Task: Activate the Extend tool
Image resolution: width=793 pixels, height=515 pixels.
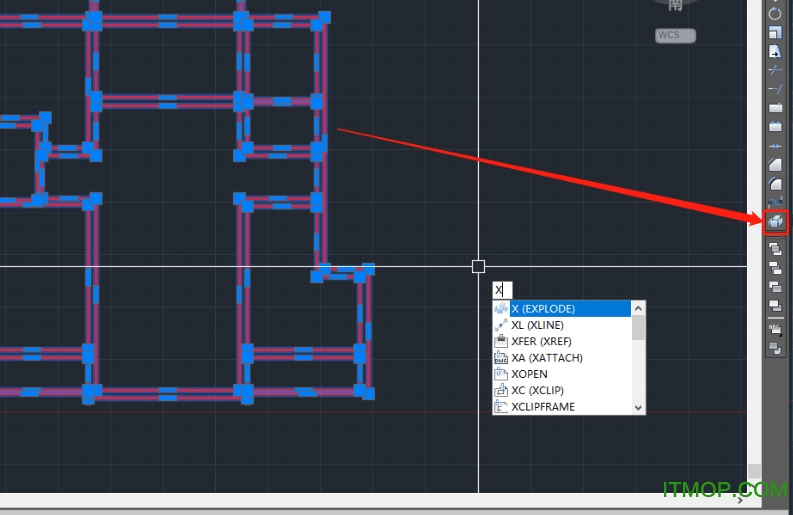Action: point(775,89)
